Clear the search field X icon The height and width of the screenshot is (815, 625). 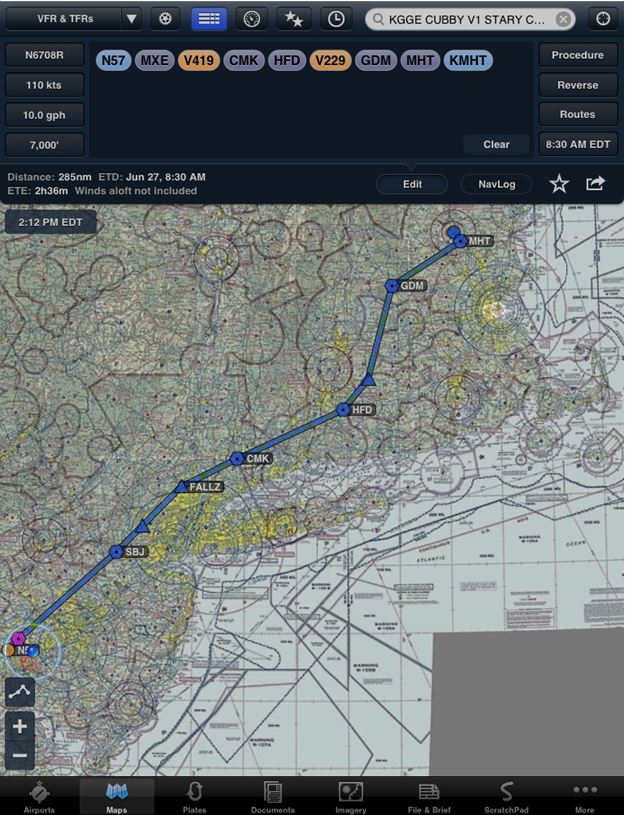pos(563,20)
